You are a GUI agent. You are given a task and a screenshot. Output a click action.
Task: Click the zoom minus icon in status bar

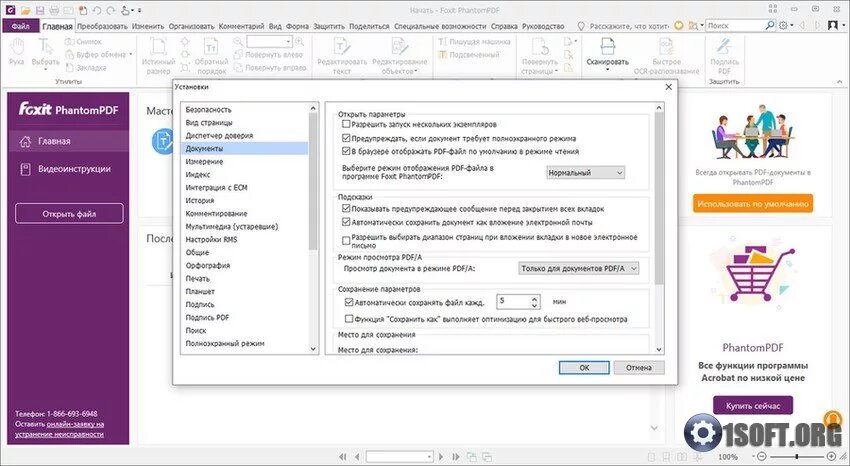pos(761,457)
